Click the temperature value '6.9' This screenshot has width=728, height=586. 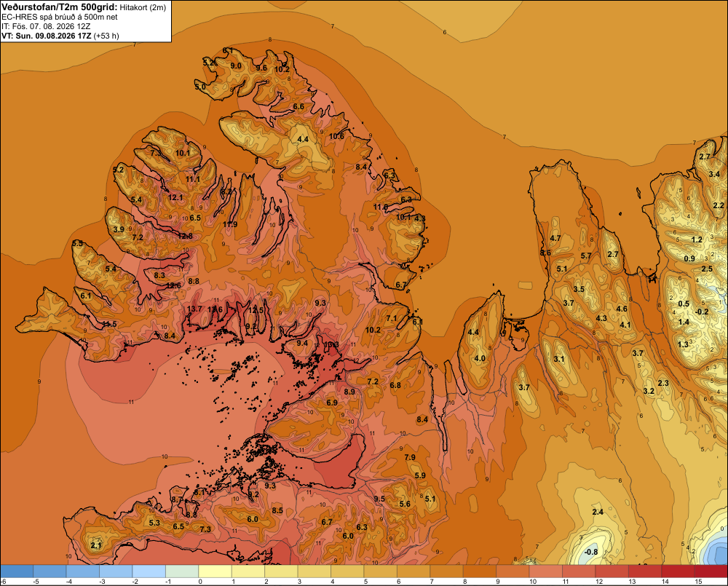coord(332,403)
